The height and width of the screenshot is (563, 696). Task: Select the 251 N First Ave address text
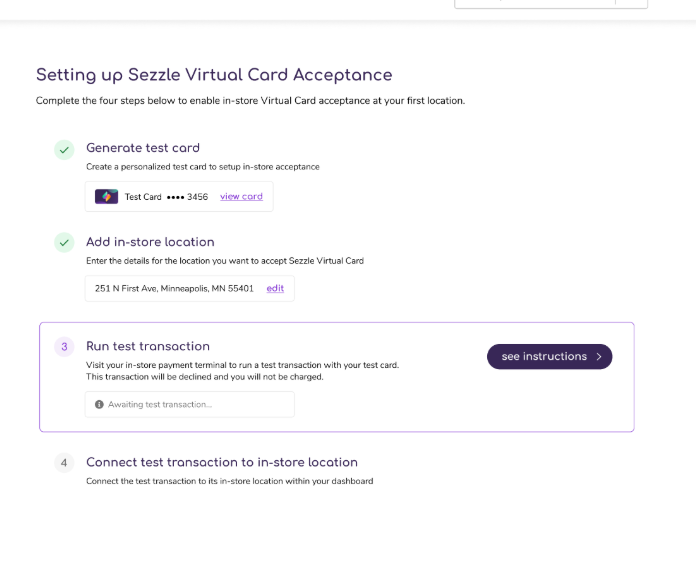(174, 289)
